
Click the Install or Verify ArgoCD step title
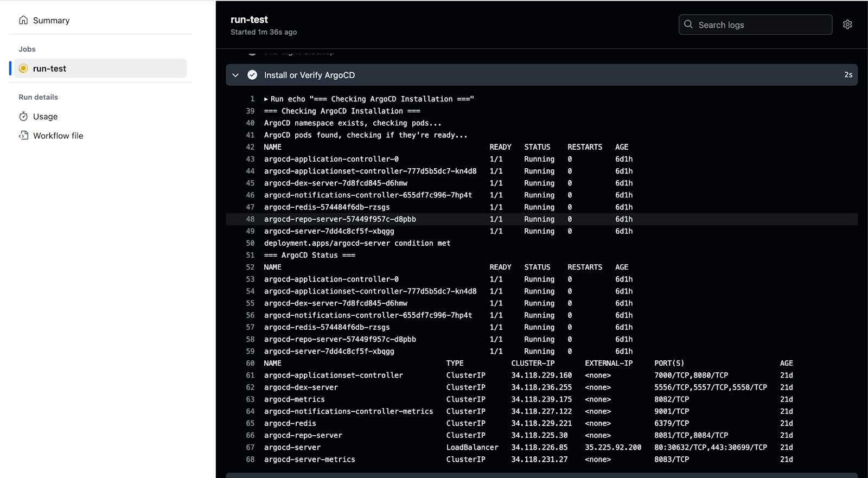309,75
